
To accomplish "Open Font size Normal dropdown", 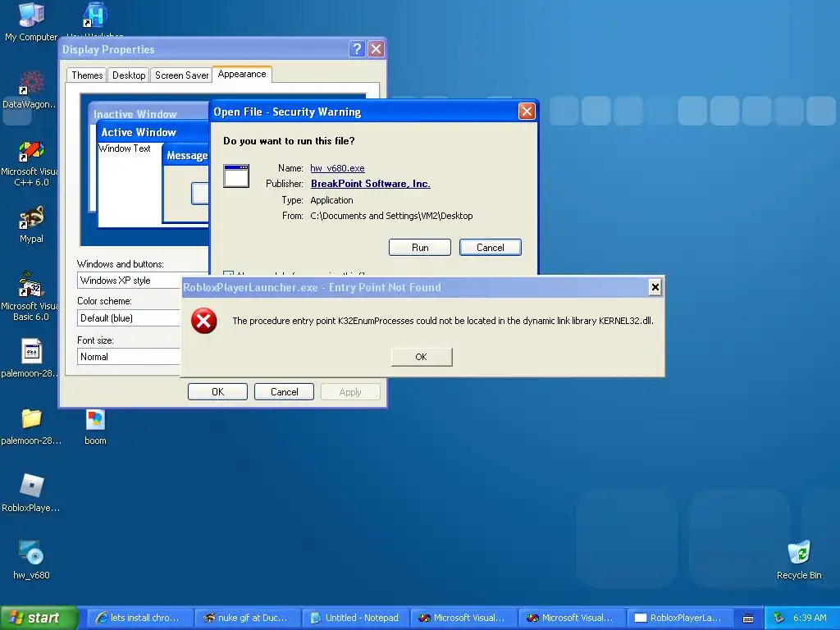I will (x=129, y=357).
